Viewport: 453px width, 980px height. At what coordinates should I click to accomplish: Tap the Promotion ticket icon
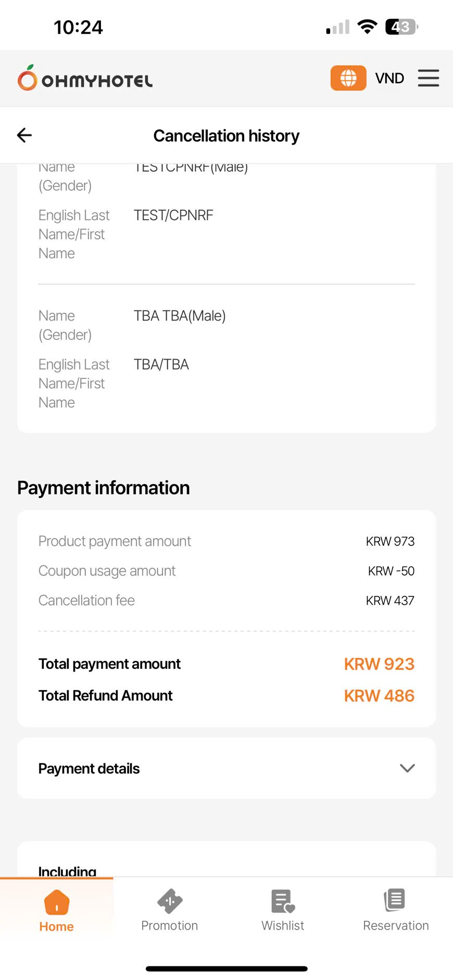tap(170, 901)
